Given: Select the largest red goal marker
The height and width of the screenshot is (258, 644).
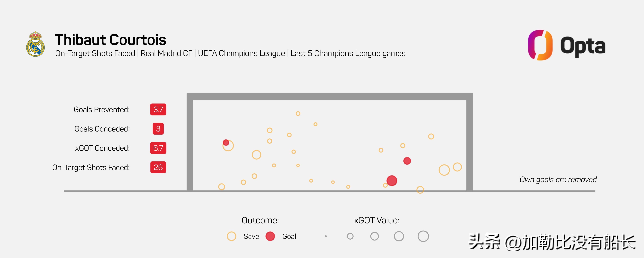Looking at the screenshot, I should (x=391, y=181).
